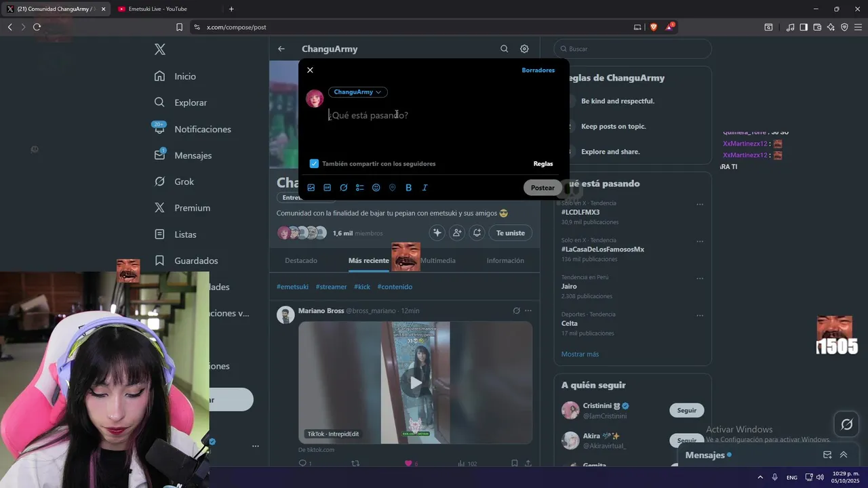
Task: Open Guardados in sidebar
Action: click(x=186, y=261)
